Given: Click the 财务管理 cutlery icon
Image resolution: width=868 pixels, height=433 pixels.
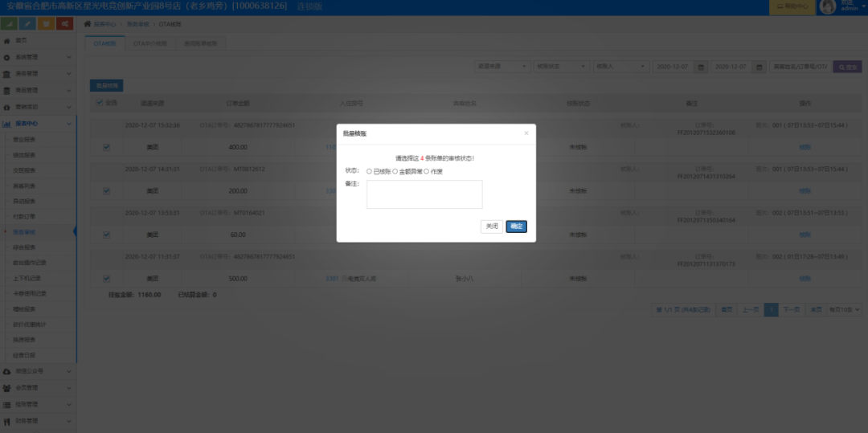Looking at the screenshot, I should [x=6, y=422].
